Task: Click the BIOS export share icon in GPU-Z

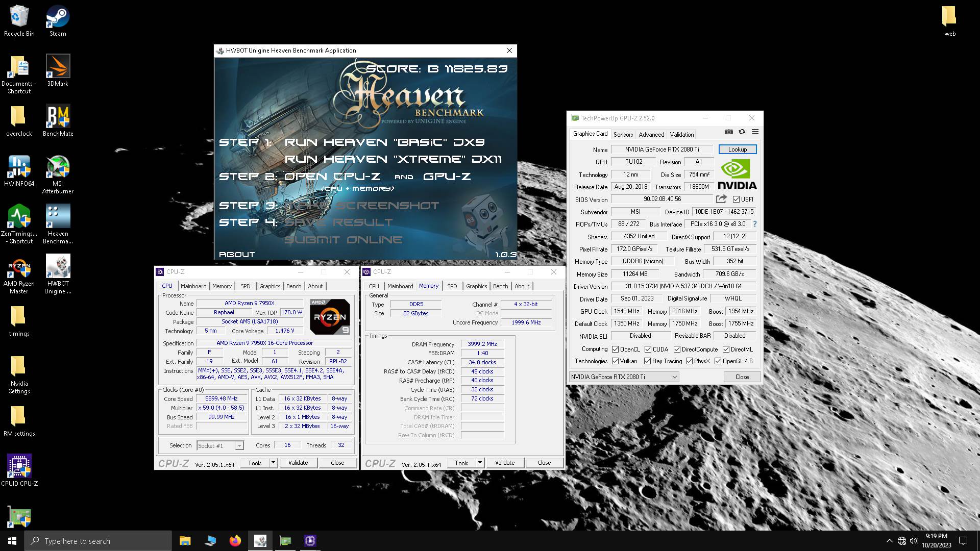Action: [721, 199]
